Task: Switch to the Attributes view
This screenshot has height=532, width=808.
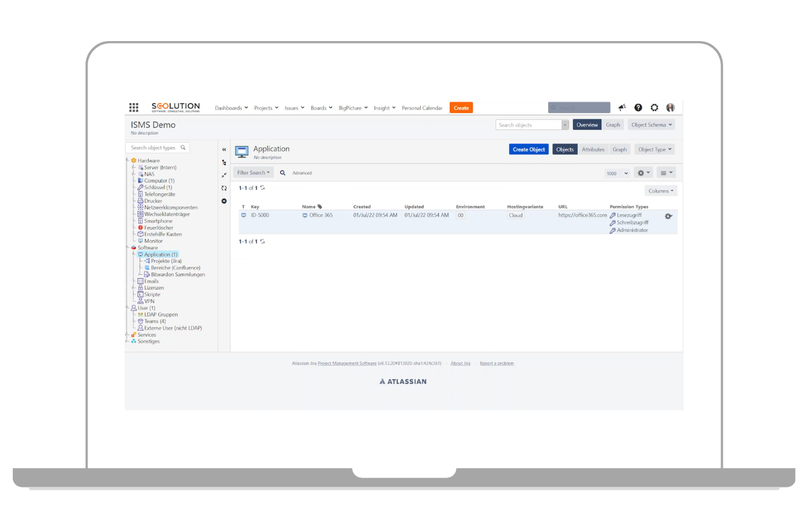Action: tap(593, 149)
